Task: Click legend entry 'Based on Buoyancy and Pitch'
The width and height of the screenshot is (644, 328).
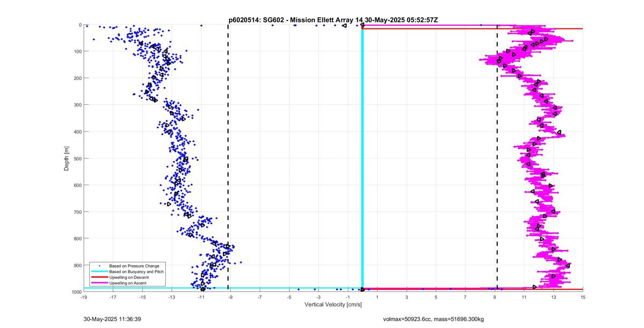Action: [136, 272]
